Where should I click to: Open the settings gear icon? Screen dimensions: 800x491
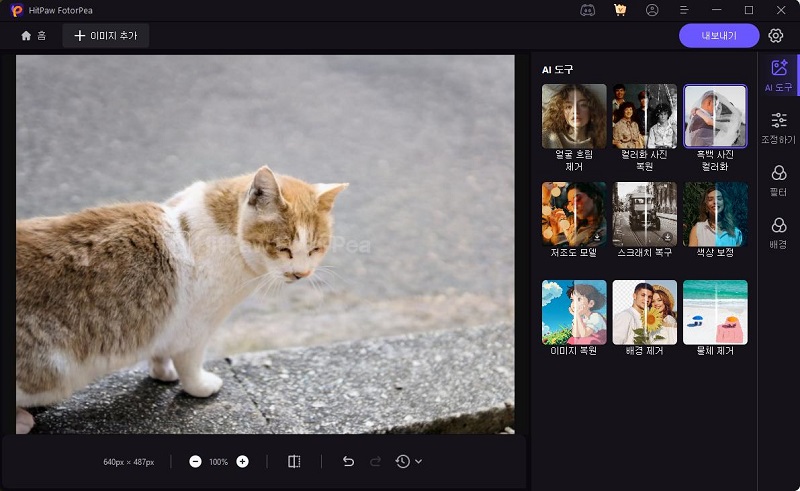[x=776, y=36]
